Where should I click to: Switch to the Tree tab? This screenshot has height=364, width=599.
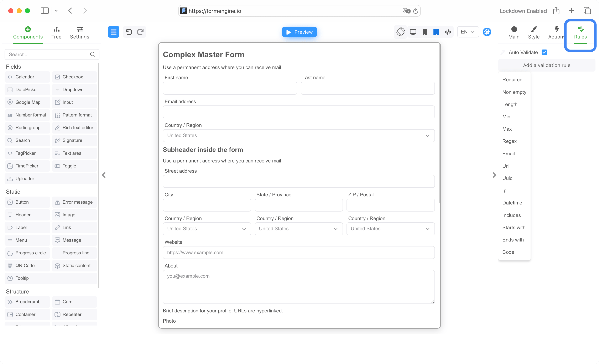pyautogui.click(x=56, y=33)
